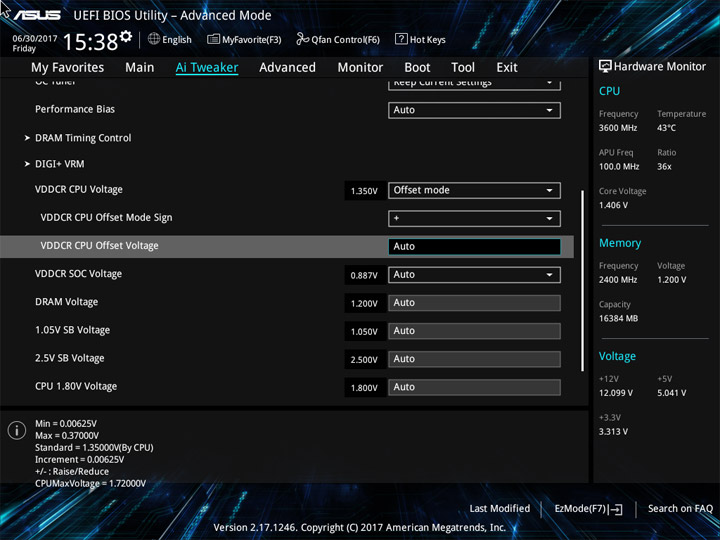Screen dimensions: 720x540
Task: Click CPU heading in Hardware Monitor
Action: point(609,91)
